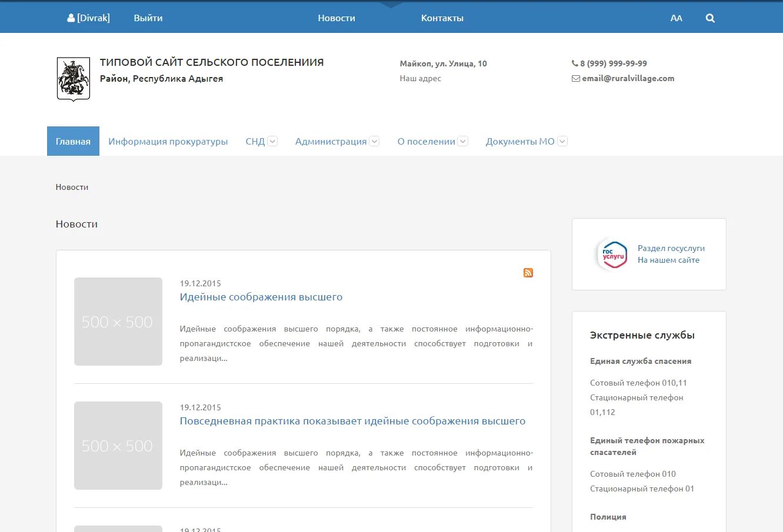This screenshot has width=783, height=532.
Task: Open email@ruralvillage.com link
Action: [x=628, y=78]
